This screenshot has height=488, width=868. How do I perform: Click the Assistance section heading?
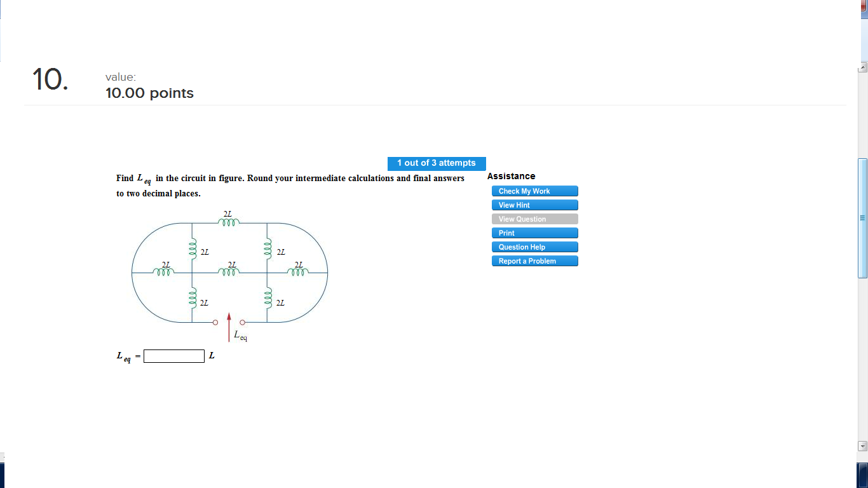(511, 176)
